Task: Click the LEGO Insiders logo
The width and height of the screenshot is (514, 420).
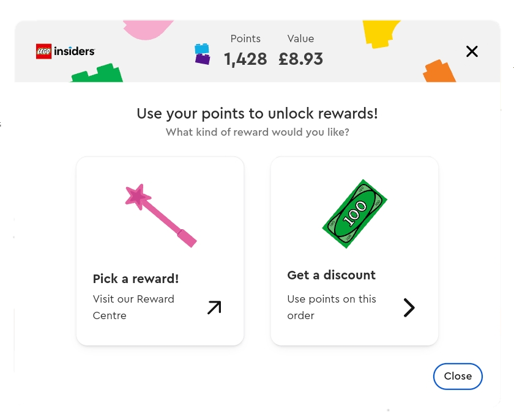Action: pos(65,52)
